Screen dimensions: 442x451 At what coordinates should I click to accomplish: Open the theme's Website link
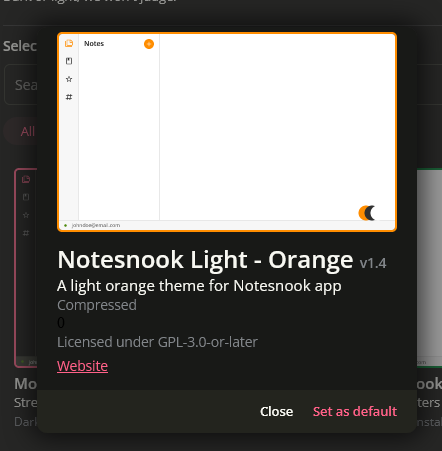pos(82,366)
